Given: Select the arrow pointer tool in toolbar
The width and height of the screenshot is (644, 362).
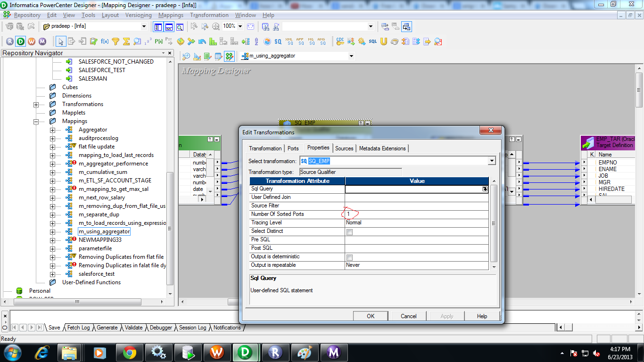Looking at the screenshot, I should click(x=61, y=41).
